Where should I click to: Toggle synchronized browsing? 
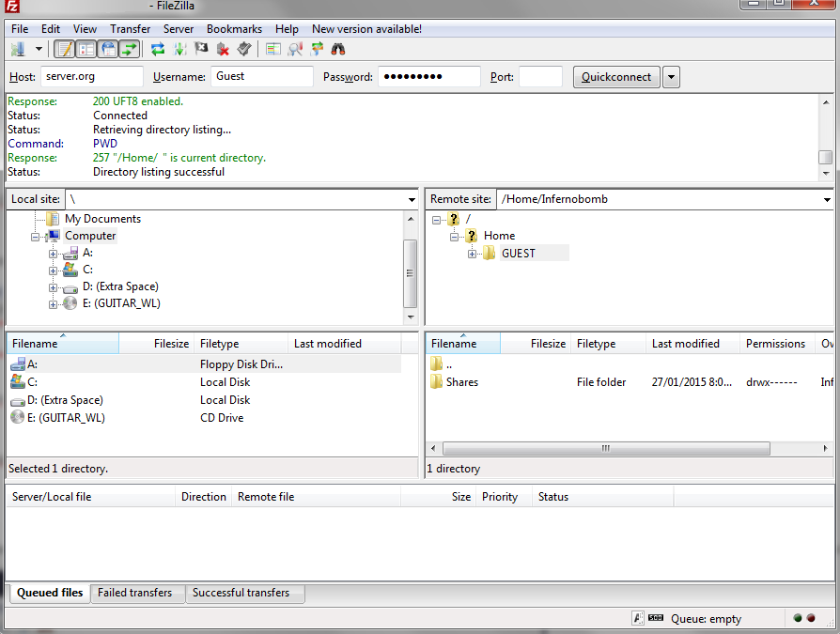[x=317, y=49]
